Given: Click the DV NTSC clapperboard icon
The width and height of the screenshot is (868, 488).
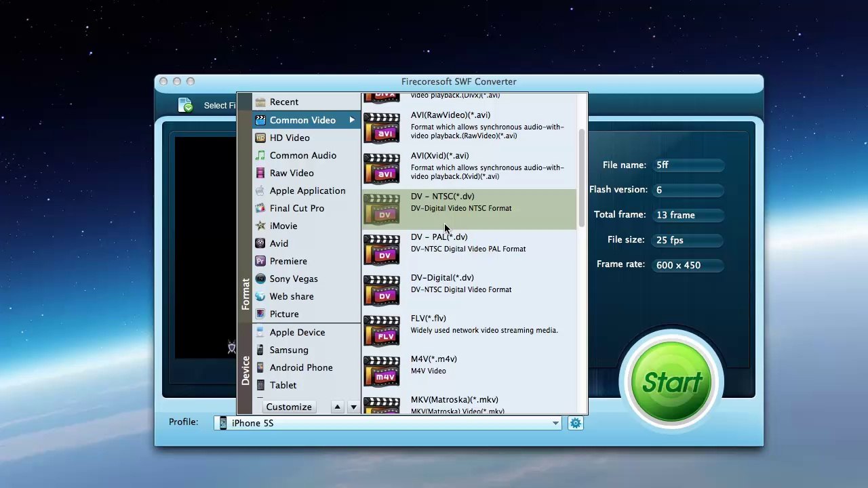Looking at the screenshot, I should (x=382, y=209).
